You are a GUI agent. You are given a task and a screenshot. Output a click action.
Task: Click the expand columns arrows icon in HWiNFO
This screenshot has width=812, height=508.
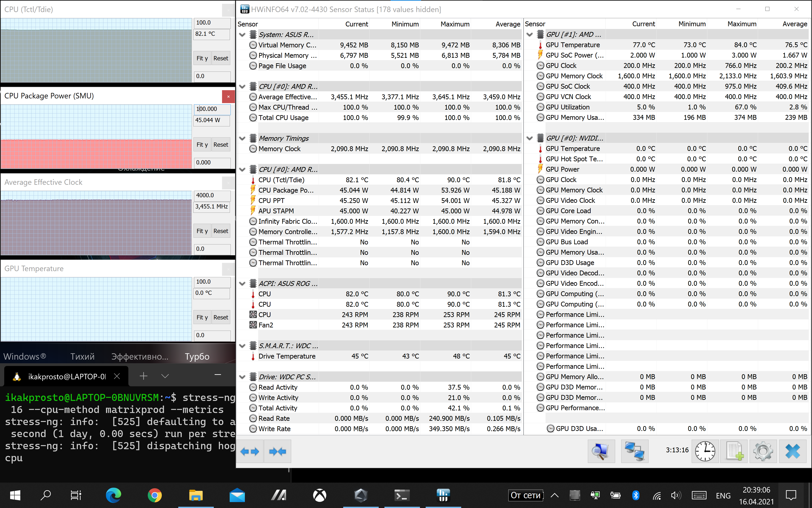click(x=250, y=451)
